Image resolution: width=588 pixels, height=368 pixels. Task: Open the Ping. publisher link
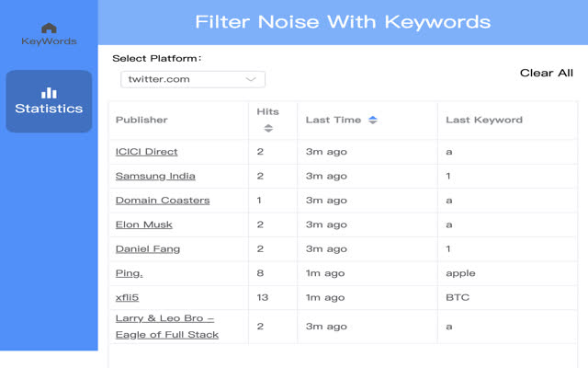[129, 273]
